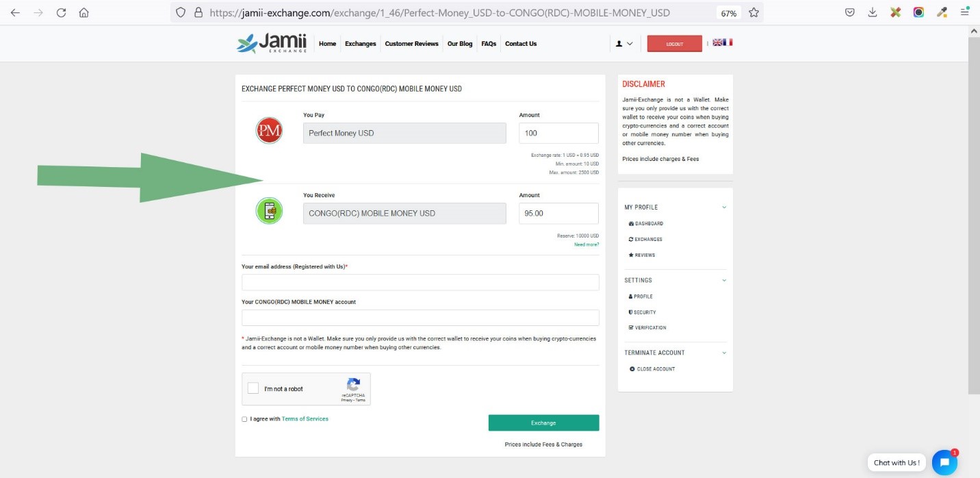This screenshot has width=980, height=478.
Task: Click the CONGO(RDC) MOBILE MONEY account field
Action: [x=420, y=318]
